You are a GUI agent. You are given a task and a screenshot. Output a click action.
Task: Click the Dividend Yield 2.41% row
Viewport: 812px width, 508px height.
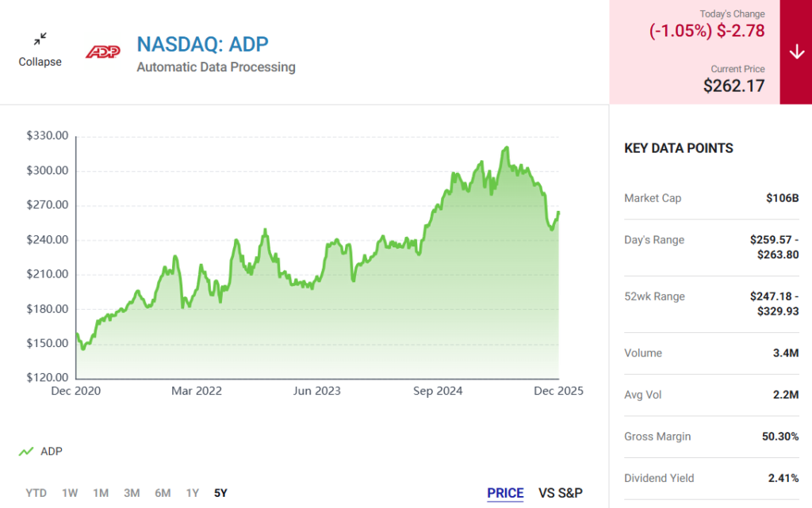[711, 478]
